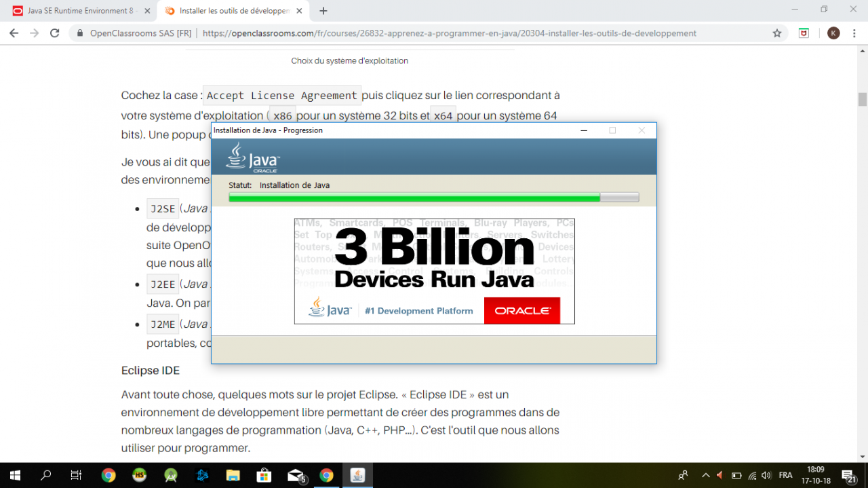Screen dimensions: 868x488
Task: Switch to the Chrome icon beside Mail
Action: tap(327, 475)
